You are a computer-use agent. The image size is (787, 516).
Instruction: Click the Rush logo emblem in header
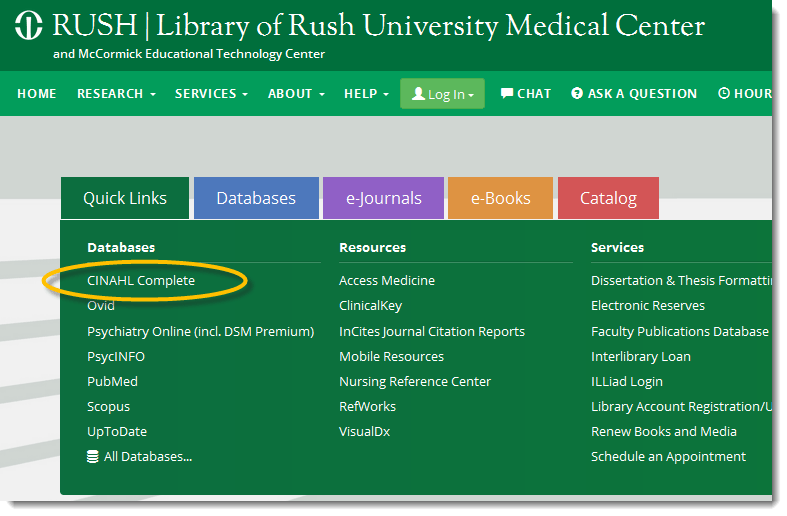click(29, 25)
